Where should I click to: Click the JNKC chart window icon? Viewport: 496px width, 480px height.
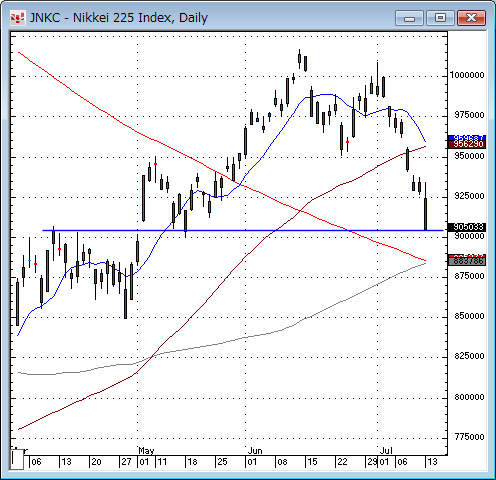click(x=17, y=18)
